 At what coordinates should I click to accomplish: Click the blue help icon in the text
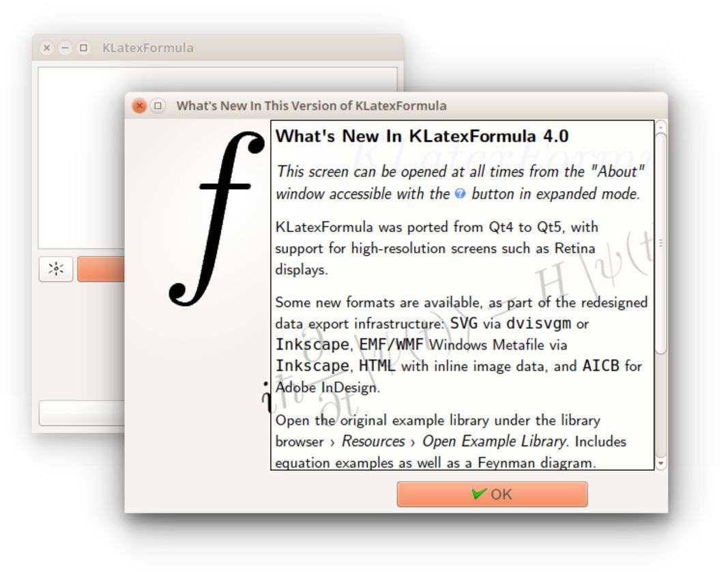pos(460,194)
